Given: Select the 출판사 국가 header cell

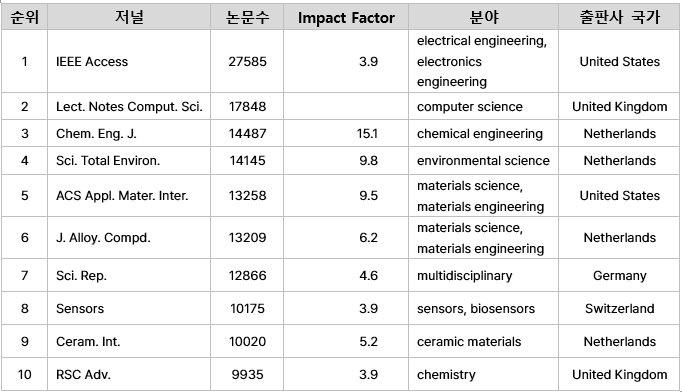Looking at the screenshot, I should tap(619, 17).
